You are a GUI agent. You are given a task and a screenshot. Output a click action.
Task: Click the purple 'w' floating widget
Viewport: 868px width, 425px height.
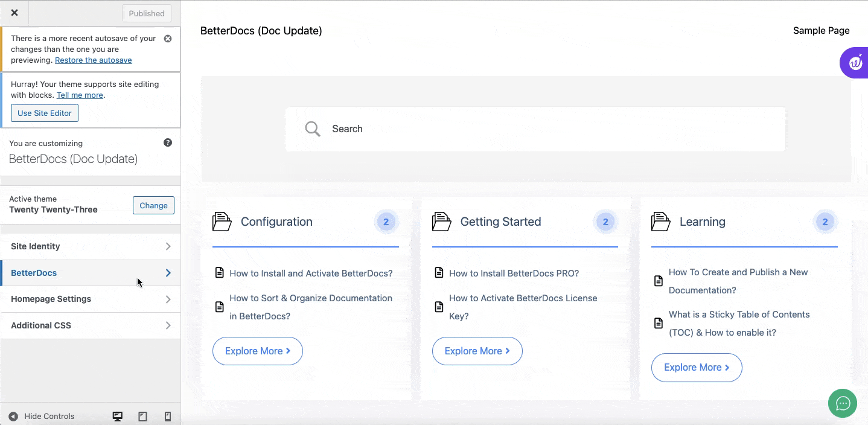(x=857, y=62)
